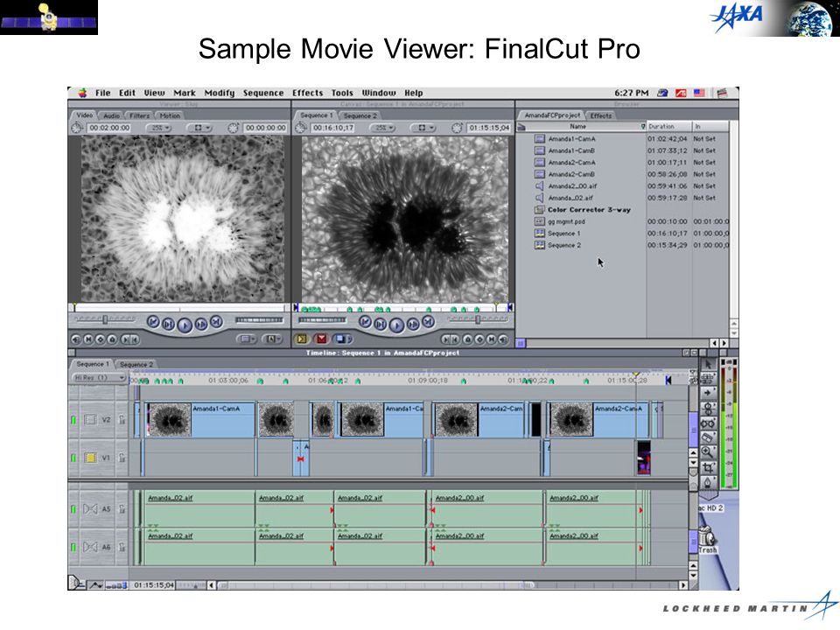Click Canvas current timecode field 01:15:15;04
Screen dimensions: 840x630
(488, 128)
